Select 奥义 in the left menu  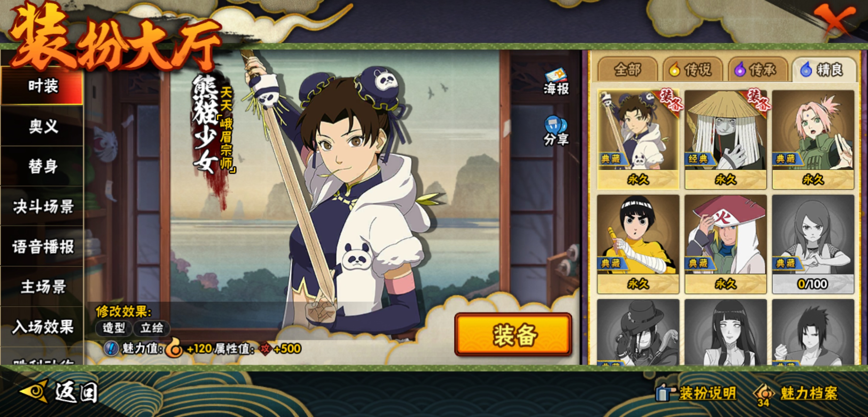click(x=42, y=126)
